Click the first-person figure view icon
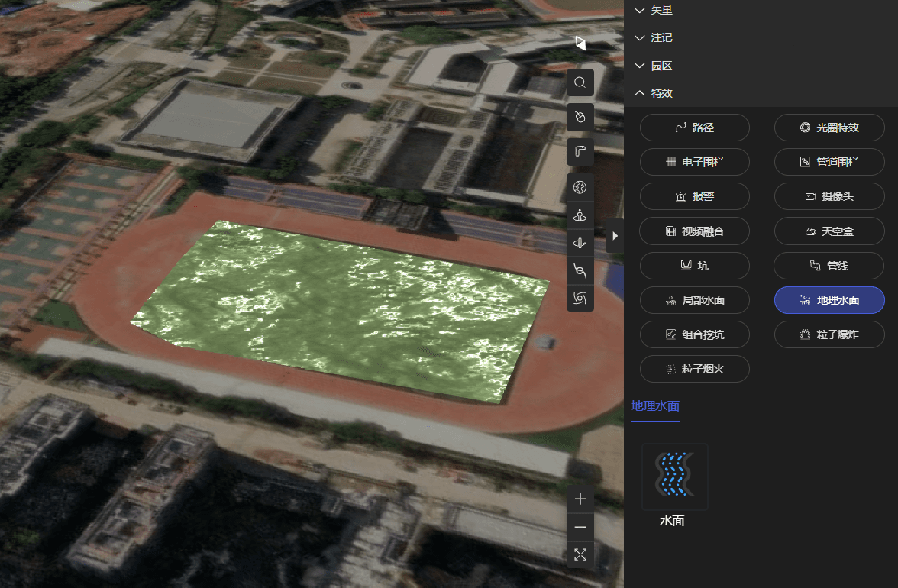The image size is (898, 588). 580,215
